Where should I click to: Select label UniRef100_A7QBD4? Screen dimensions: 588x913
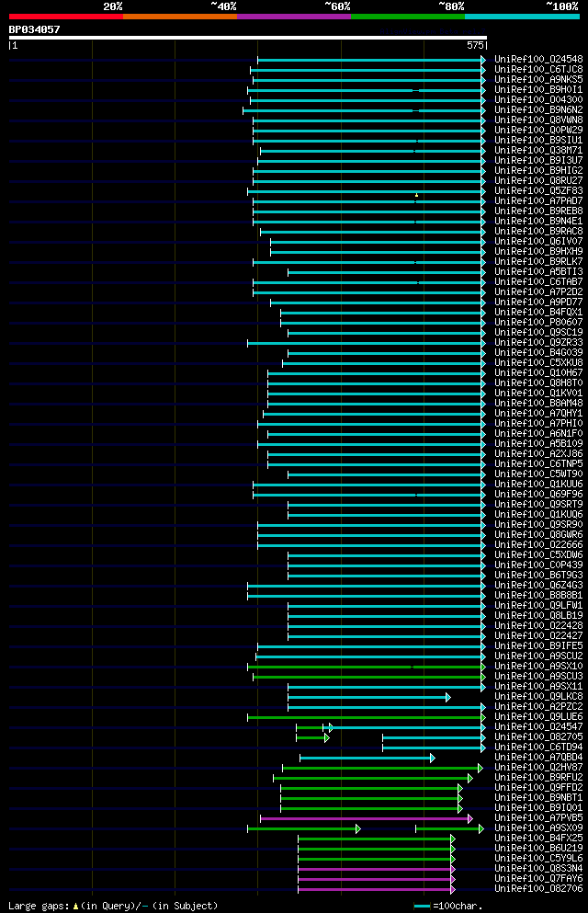tap(538, 758)
